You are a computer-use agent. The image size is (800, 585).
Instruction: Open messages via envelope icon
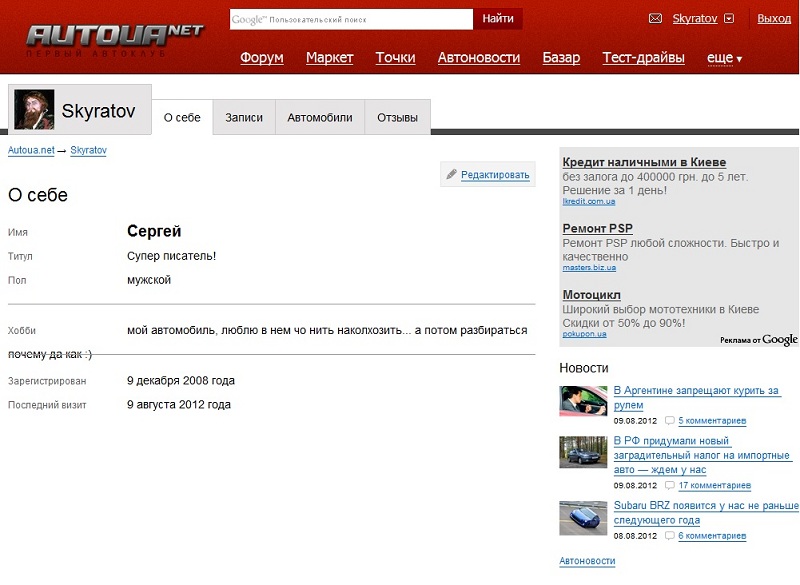coord(656,19)
